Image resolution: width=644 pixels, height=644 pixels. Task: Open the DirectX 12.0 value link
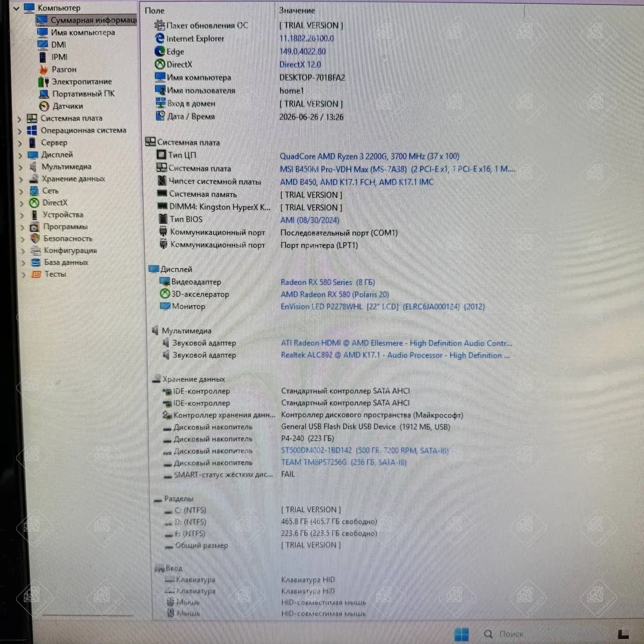(300, 64)
